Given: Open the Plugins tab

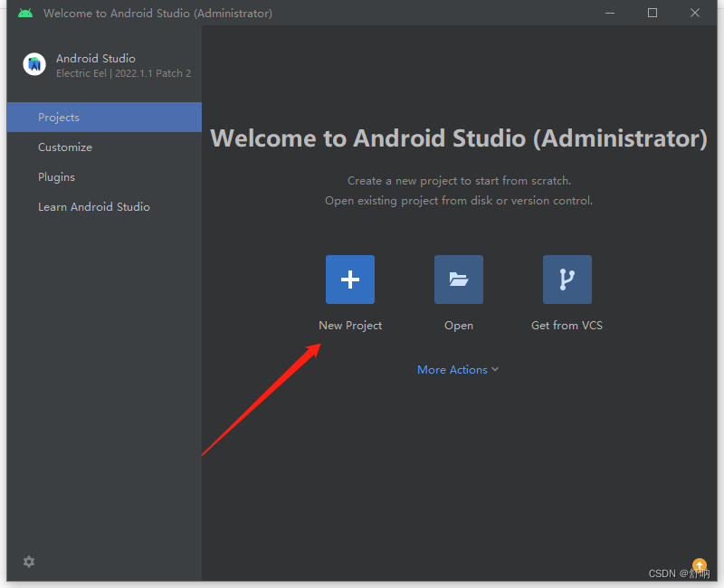Looking at the screenshot, I should point(104,177).
